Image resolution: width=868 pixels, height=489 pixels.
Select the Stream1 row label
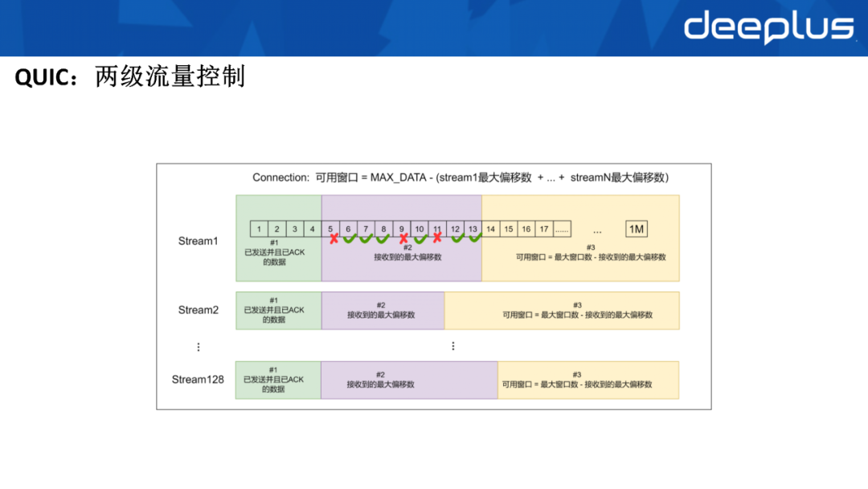tap(199, 241)
